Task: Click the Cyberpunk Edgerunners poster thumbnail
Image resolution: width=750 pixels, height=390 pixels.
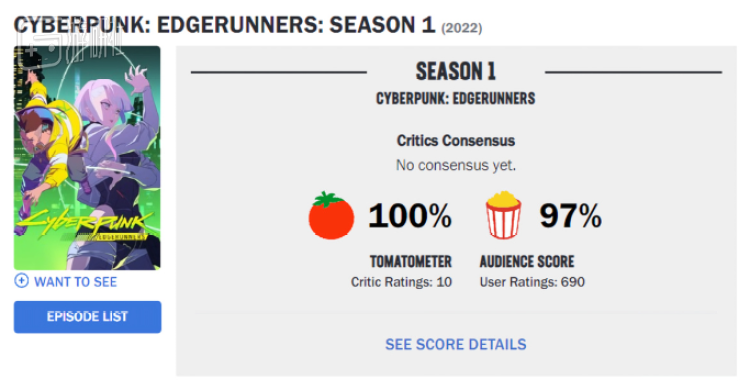Action: pos(87,158)
